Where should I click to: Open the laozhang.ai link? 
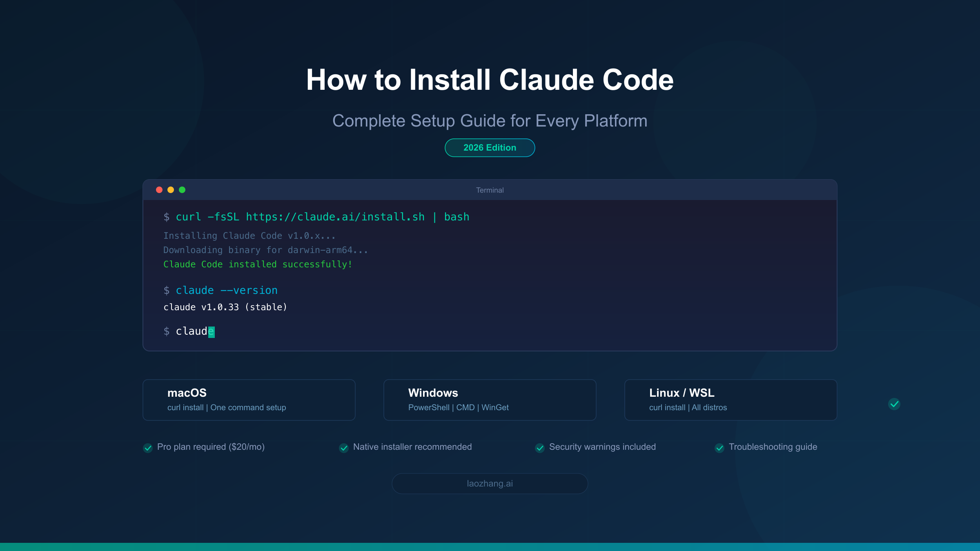[x=490, y=483]
